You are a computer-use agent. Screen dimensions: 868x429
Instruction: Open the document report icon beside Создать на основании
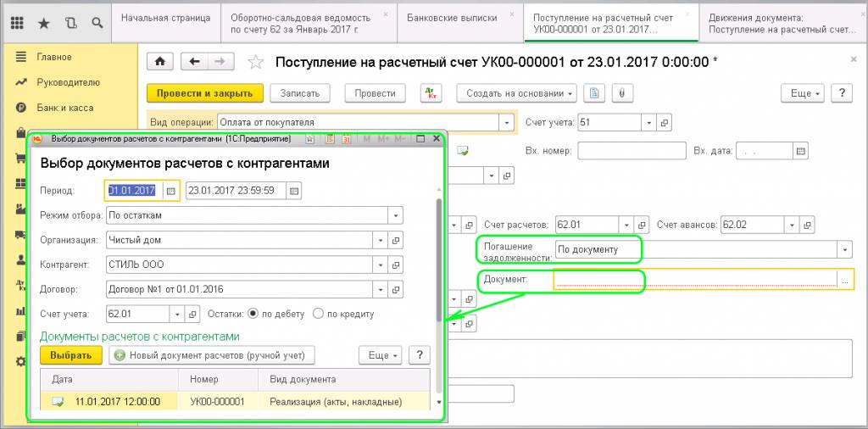click(594, 93)
